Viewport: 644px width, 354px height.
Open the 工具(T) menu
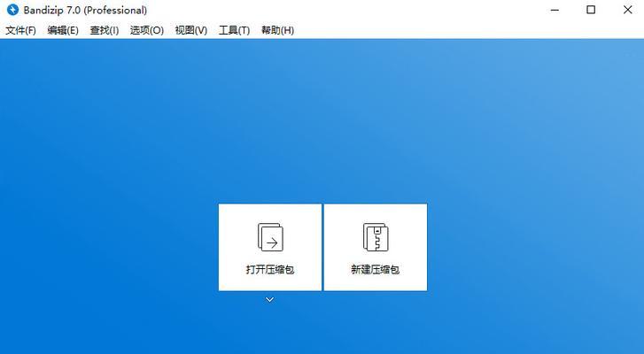pos(234,30)
